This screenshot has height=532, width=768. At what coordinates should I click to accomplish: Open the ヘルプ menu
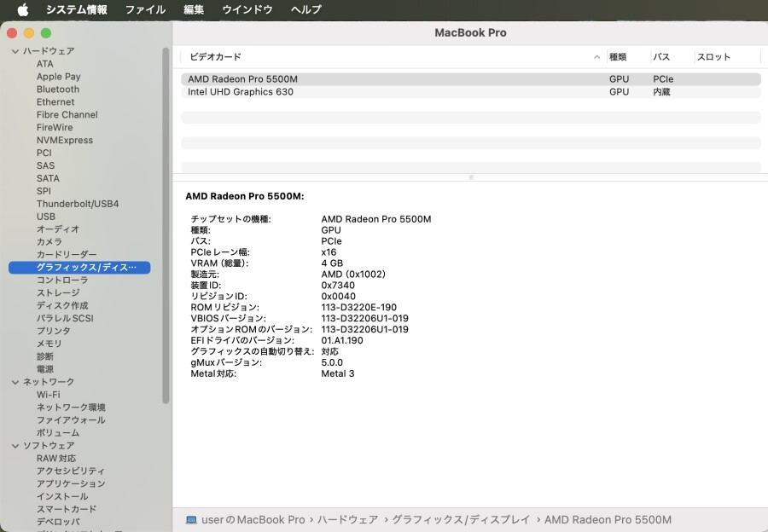[x=306, y=9]
